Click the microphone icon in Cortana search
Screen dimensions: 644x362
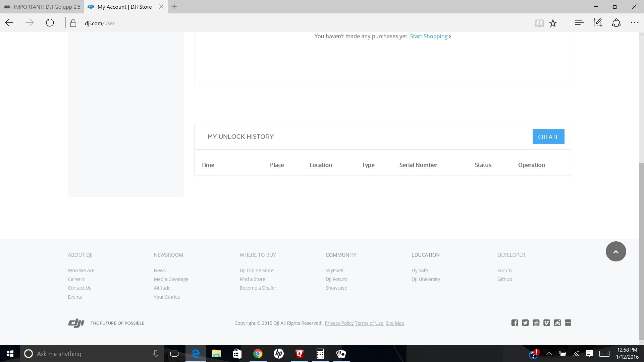click(156, 354)
